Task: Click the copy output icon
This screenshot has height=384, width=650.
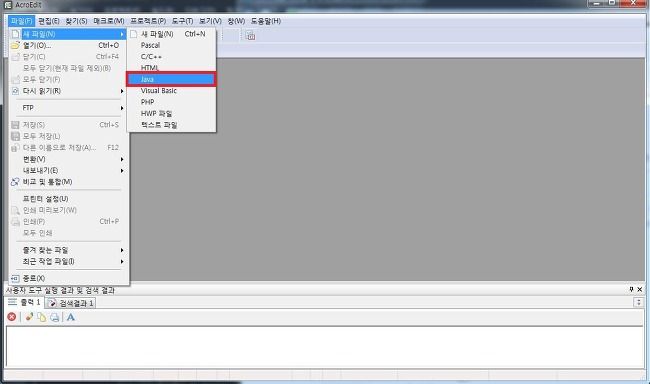Action: pos(42,317)
